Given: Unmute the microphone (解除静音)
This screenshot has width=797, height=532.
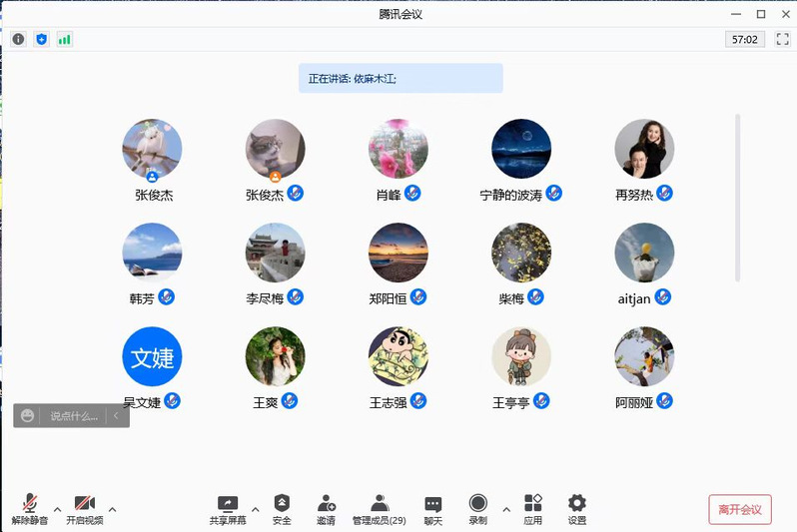Looking at the screenshot, I should 30,509.
